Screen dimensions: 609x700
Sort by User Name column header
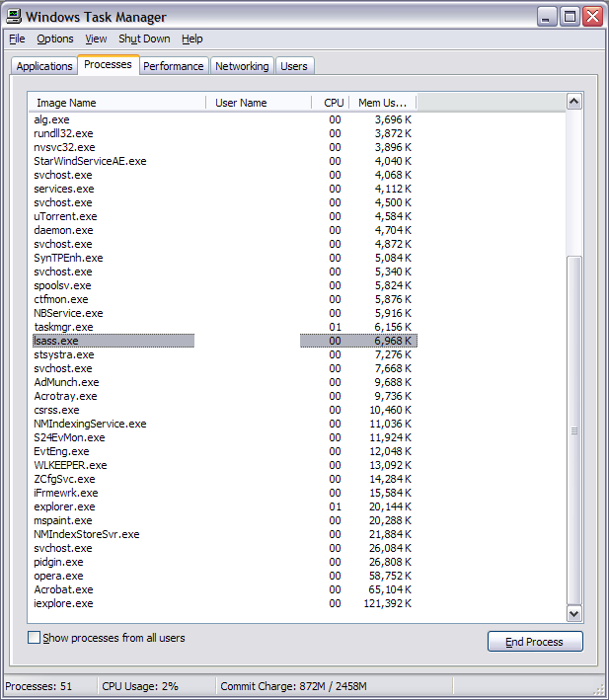tap(259, 103)
